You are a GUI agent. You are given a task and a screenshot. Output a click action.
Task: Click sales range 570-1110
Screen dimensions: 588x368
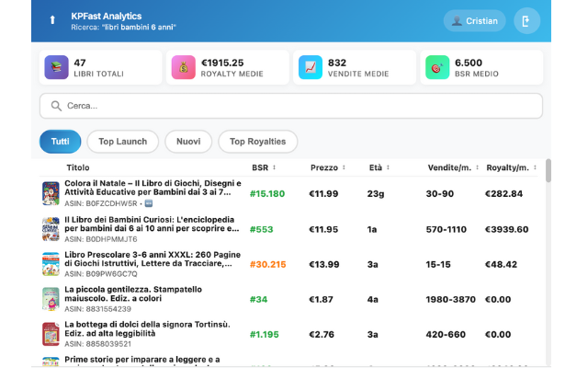tap(447, 229)
